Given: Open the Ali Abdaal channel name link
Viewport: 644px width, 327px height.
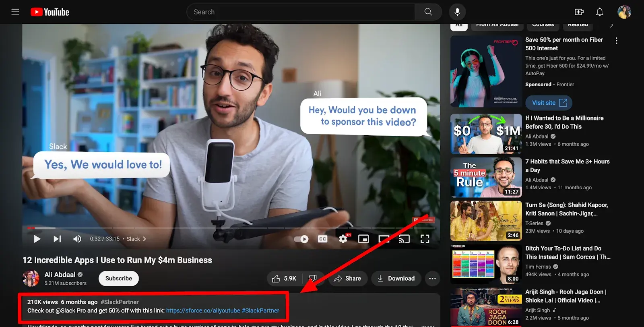Looking at the screenshot, I should [x=60, y=275].
